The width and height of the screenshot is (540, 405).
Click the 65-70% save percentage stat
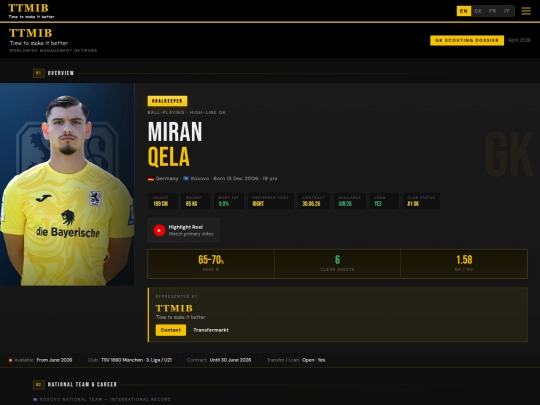[x=211, y=263]
